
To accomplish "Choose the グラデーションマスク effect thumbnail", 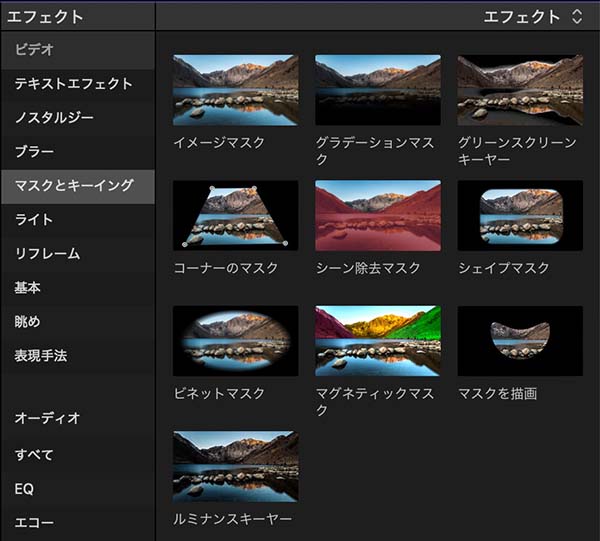I will (x=377, y=90).
